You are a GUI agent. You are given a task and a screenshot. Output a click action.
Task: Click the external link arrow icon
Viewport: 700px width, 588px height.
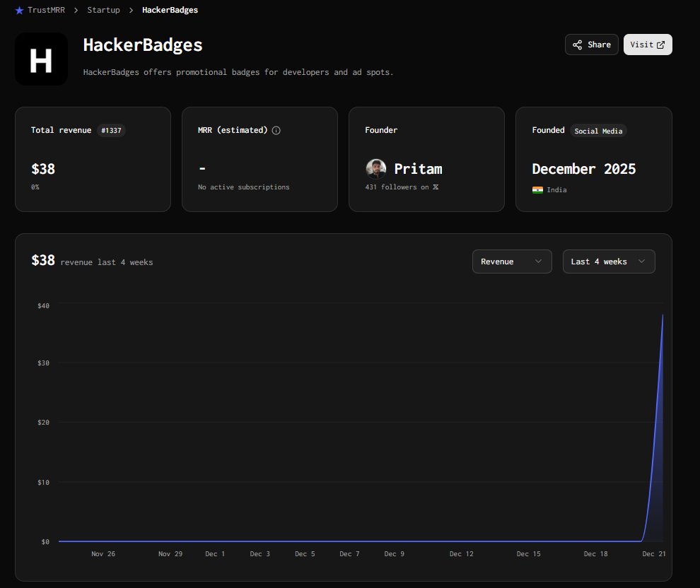[660, 45]
